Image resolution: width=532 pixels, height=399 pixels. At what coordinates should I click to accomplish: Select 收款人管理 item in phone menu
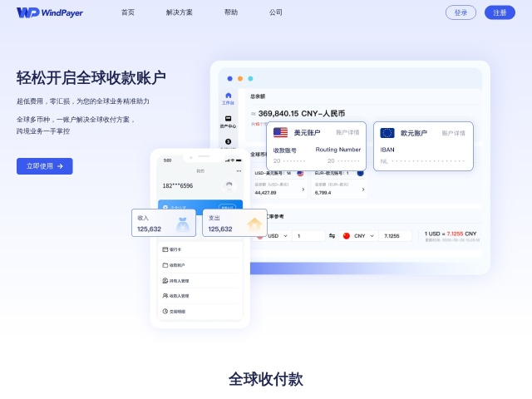click(200, 296)
